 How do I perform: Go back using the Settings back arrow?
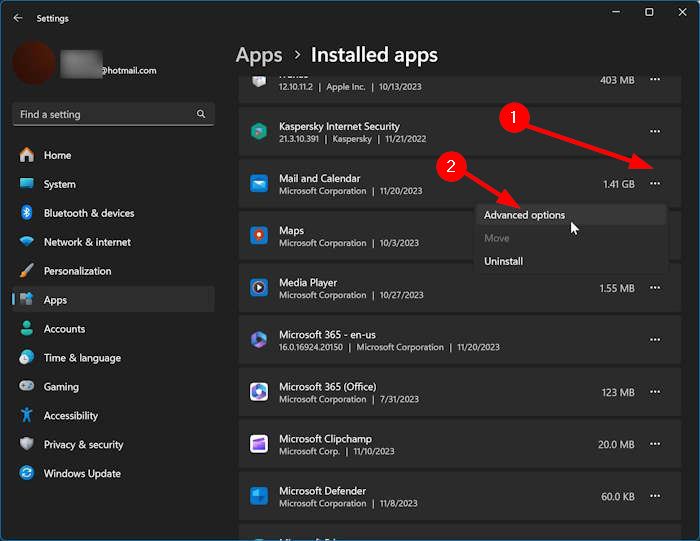pyautogui.click(x=18, y=18)
